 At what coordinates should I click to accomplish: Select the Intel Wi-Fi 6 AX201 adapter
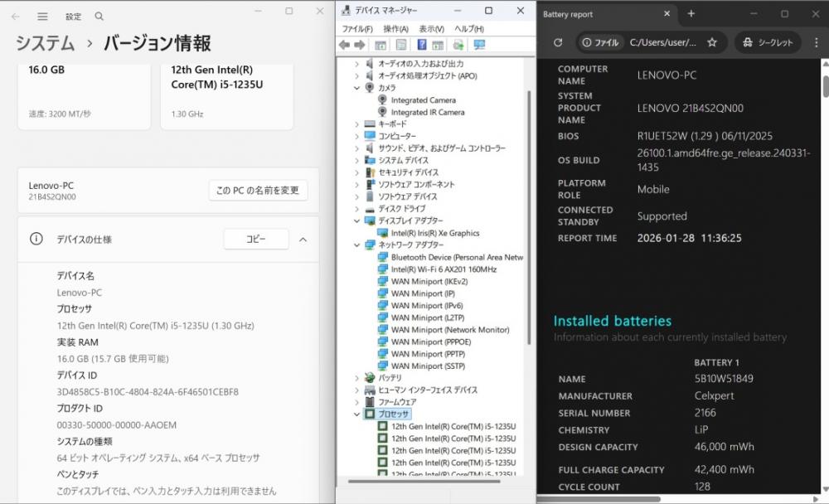point(444,269)
